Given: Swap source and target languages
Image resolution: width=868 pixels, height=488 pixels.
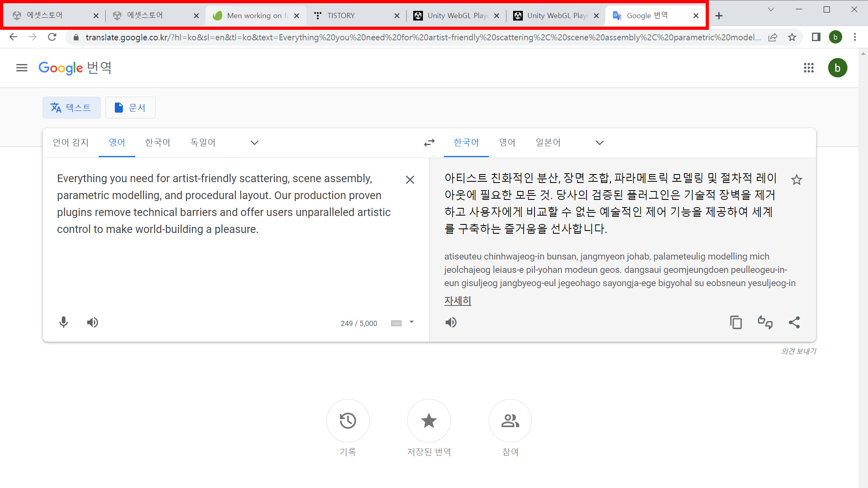Looking at the screenshot, I should click(429, 143).
